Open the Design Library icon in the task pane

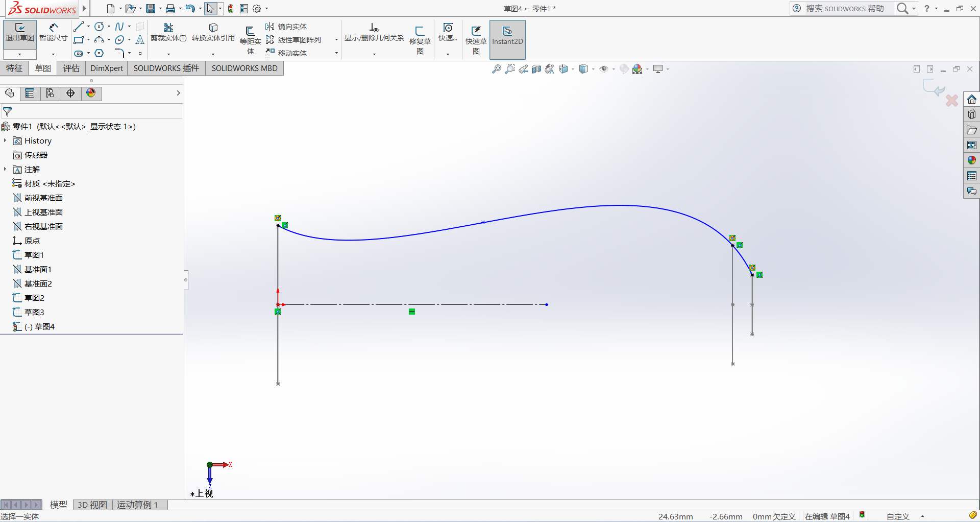click(972, 114)
